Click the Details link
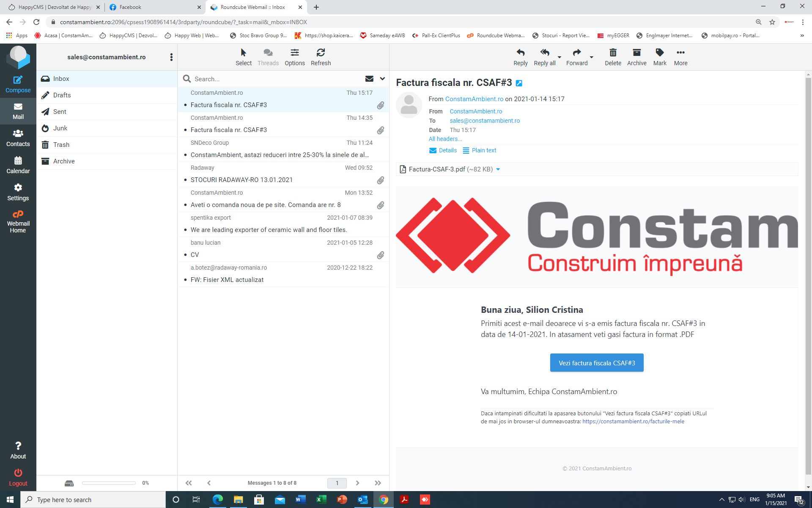 [x=443, y=150]
